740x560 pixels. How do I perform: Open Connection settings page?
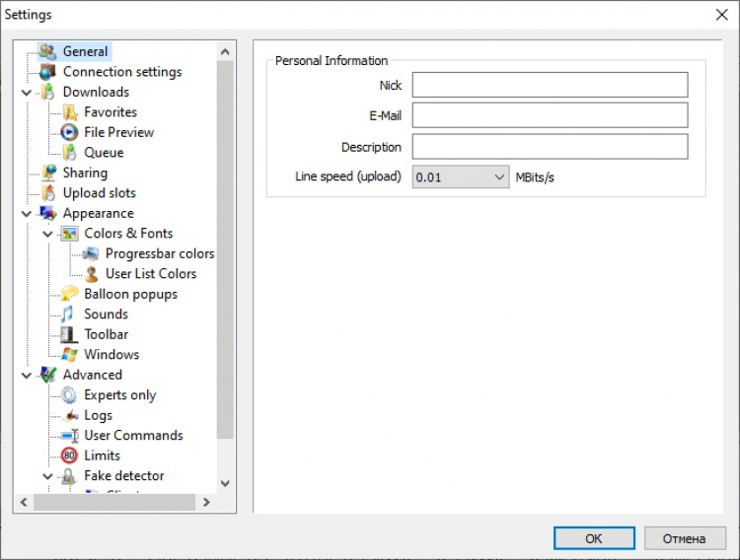pyautogui.click(x=122, y=72)
